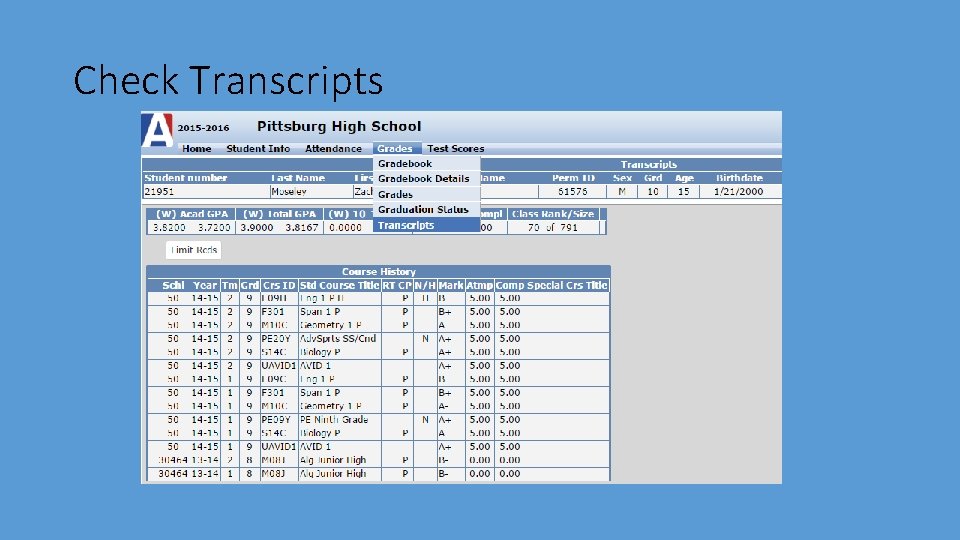Choose the Grades entry in dropdown list
The image size is (960, 540).
point(426,194)
